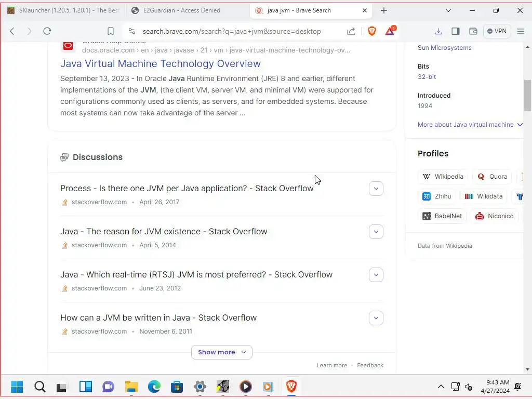
Task: Open the Zhihu profile chip
Action: coord(436,196)
